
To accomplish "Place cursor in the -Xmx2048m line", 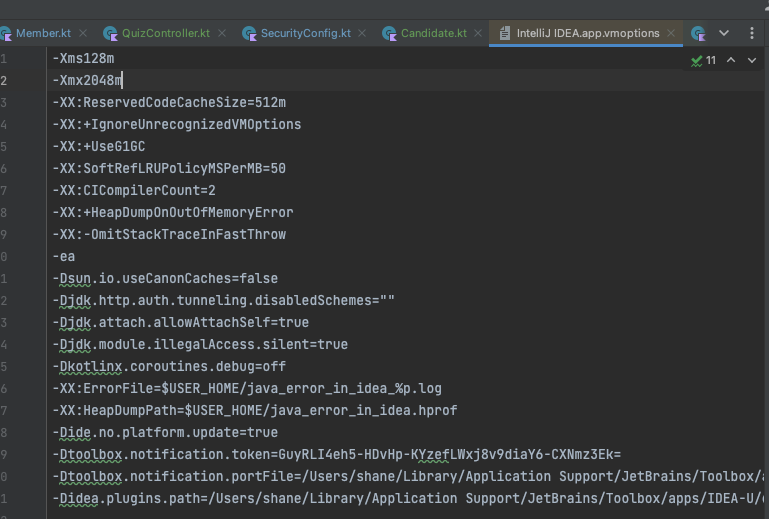I will 87,80.
